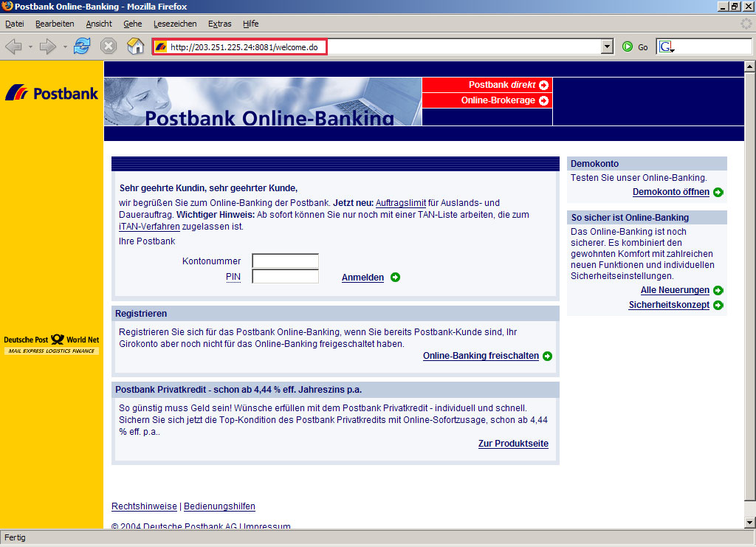Click green arrow beside Sicherheitskonzept
756x547 pixels.
point(718,306)
